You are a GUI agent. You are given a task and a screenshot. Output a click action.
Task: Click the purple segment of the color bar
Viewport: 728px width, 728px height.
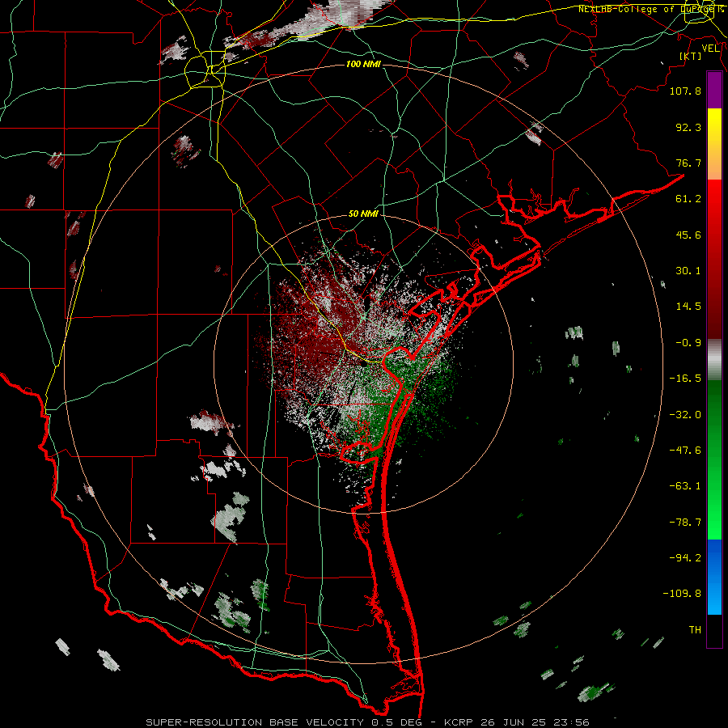pyautogui.click(x=714, y=91)
